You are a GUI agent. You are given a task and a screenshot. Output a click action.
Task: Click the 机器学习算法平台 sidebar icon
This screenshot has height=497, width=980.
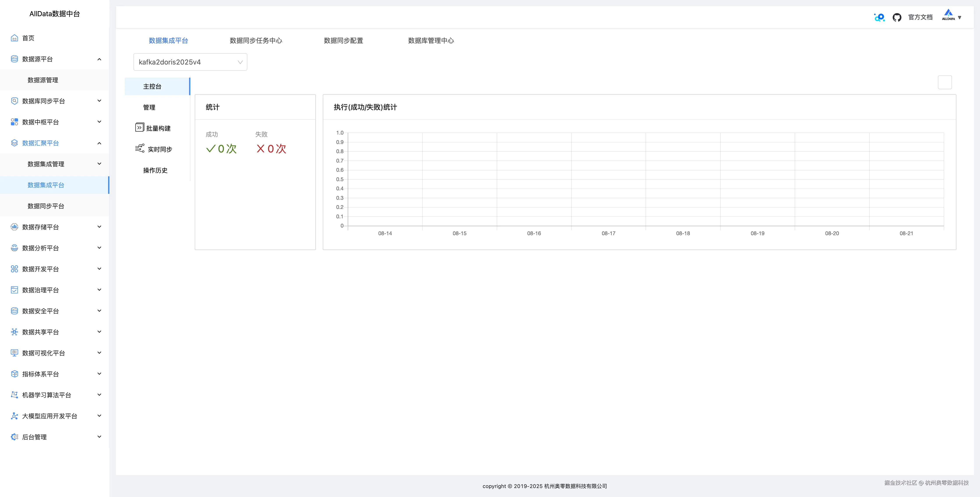(14, 395)
